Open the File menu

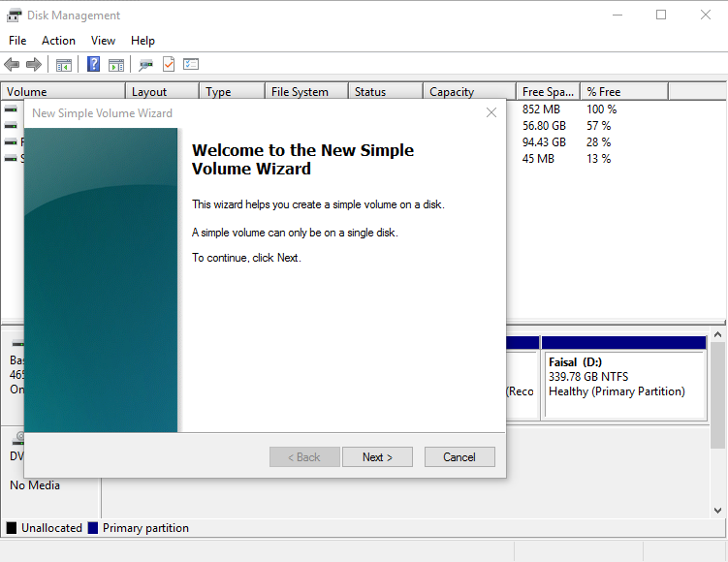click(x=17, y=41)
